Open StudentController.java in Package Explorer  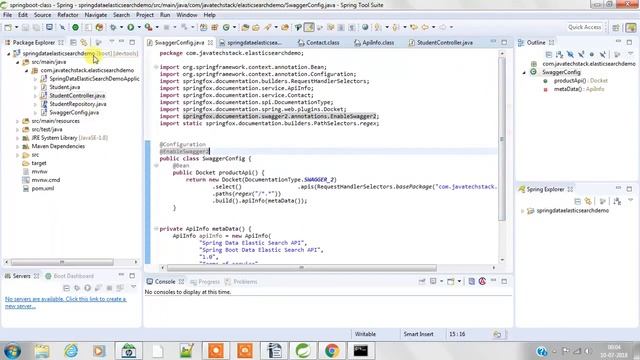[x=77, y=96]
